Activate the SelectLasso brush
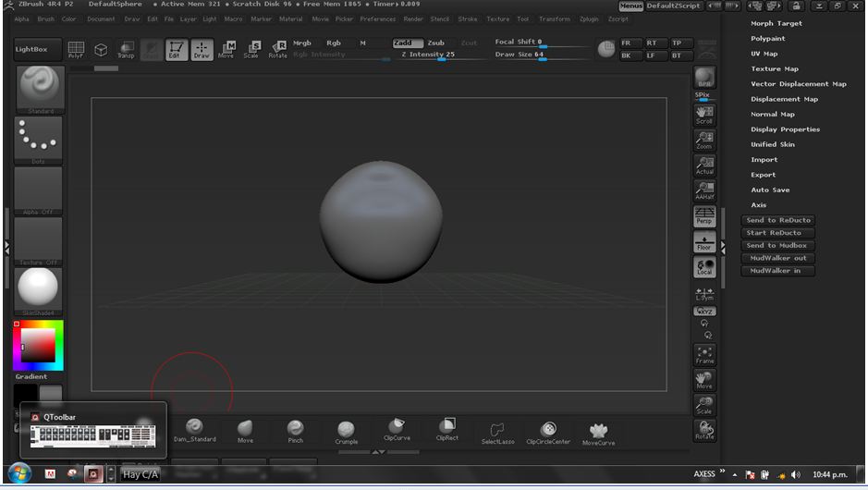Viewport: 868px width, 490px height. (x=496, y=431)
